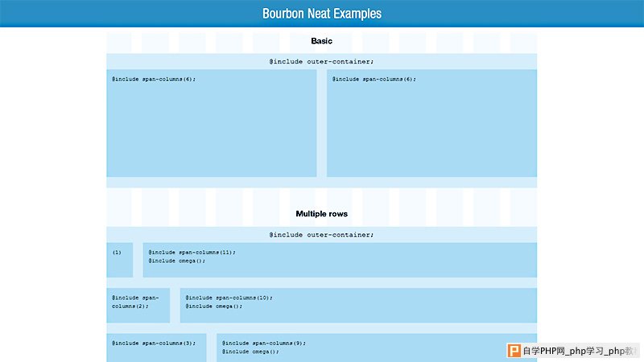Click the right span-columns(6) block
The width and height of the screenshot is (644, 362).
pyautogui.click(x=431, y=123)
